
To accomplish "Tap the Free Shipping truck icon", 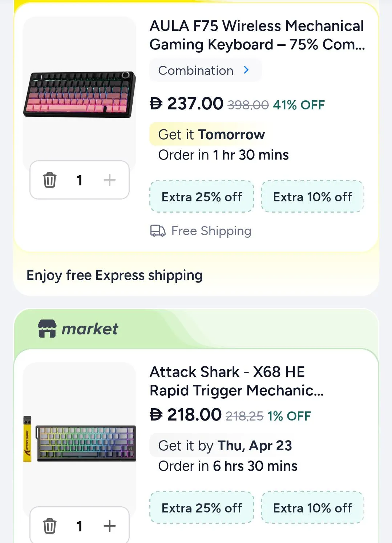I will (158, 231).
